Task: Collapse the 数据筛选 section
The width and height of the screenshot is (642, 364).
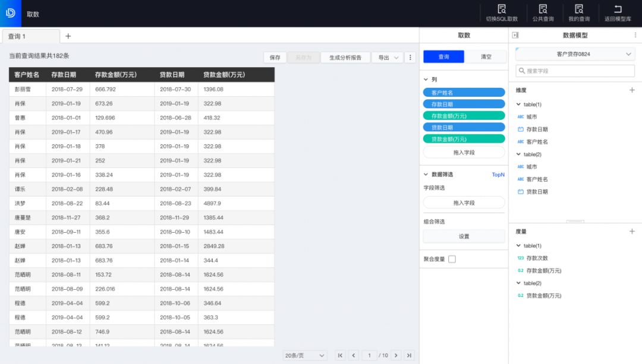Action: coord(426,175)
